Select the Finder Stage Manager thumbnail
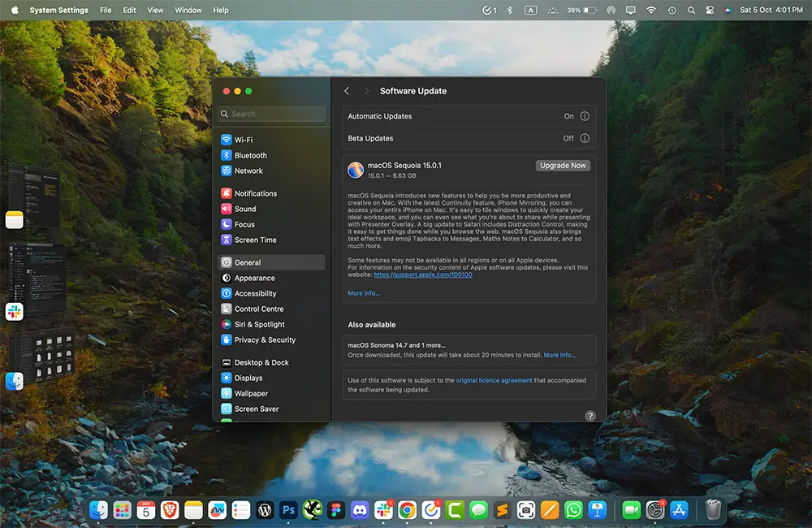Screen dimensions: 812x528 point(41,357)
